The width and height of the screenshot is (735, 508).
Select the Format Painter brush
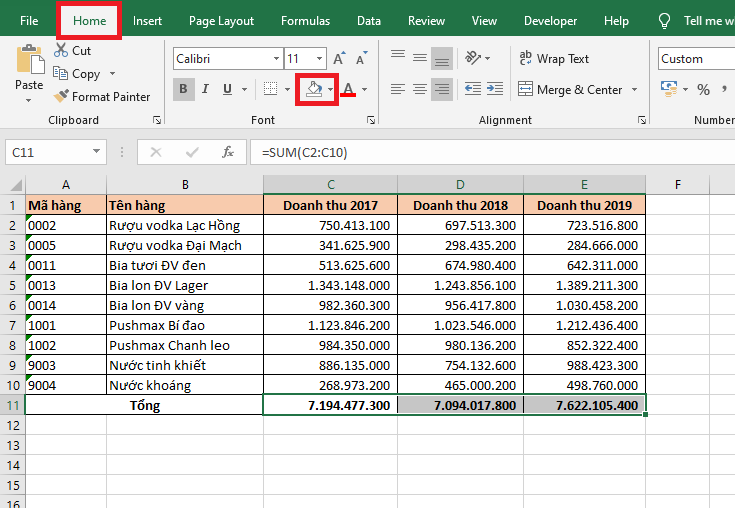pyautogui.click(x=61, y=97)
